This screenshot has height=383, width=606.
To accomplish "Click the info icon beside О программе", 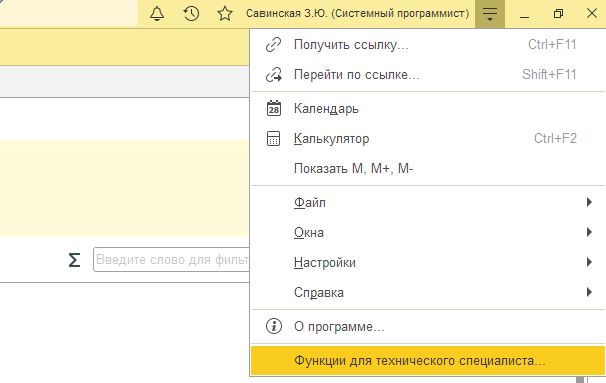I will click(x=274, y=326).
